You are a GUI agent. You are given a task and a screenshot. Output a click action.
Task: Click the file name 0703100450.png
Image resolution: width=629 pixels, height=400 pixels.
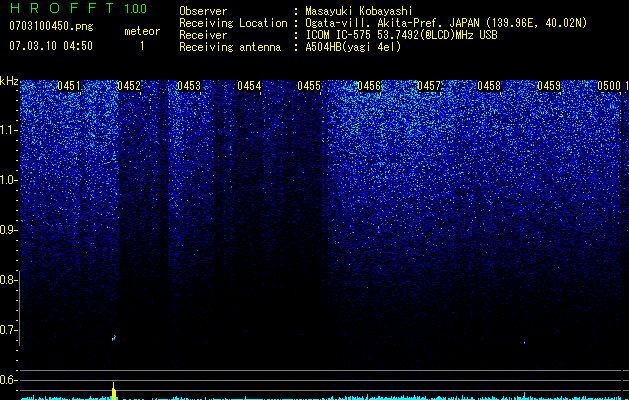click(51, 26)
